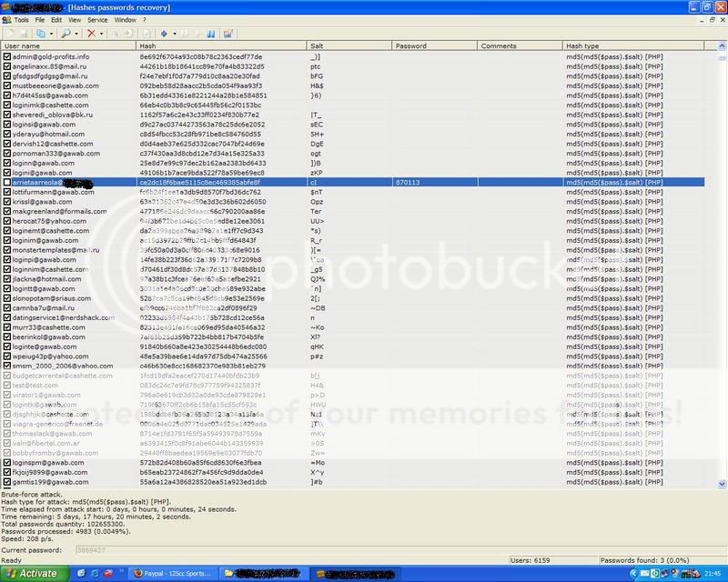Expand hidden quick launch chevron on taskbar

pos(122,571)
